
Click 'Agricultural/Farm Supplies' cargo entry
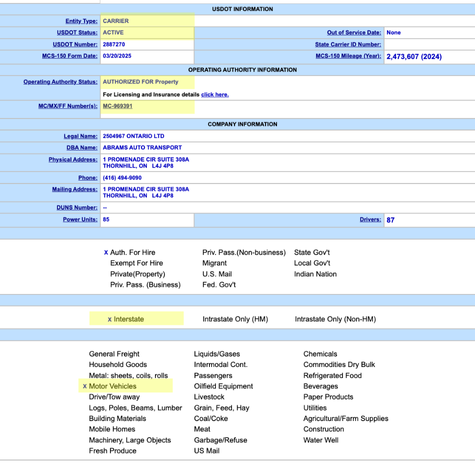click(346, 419)
